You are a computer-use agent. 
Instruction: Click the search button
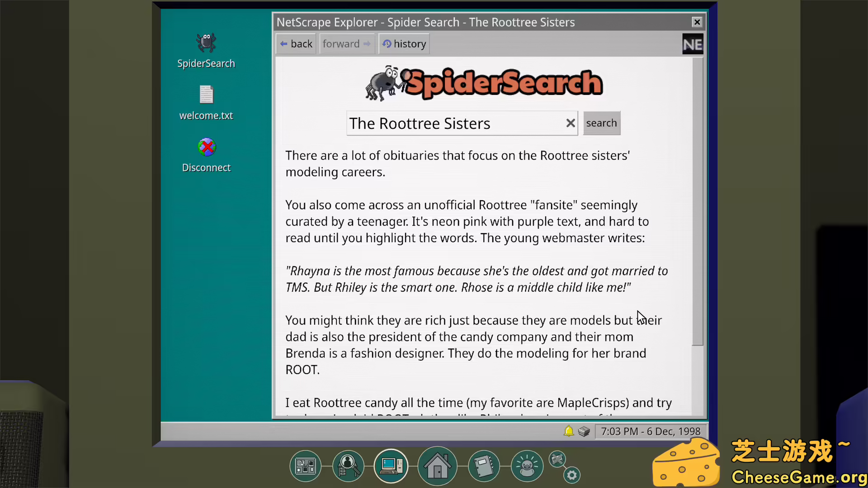click(x=601, y=123)
